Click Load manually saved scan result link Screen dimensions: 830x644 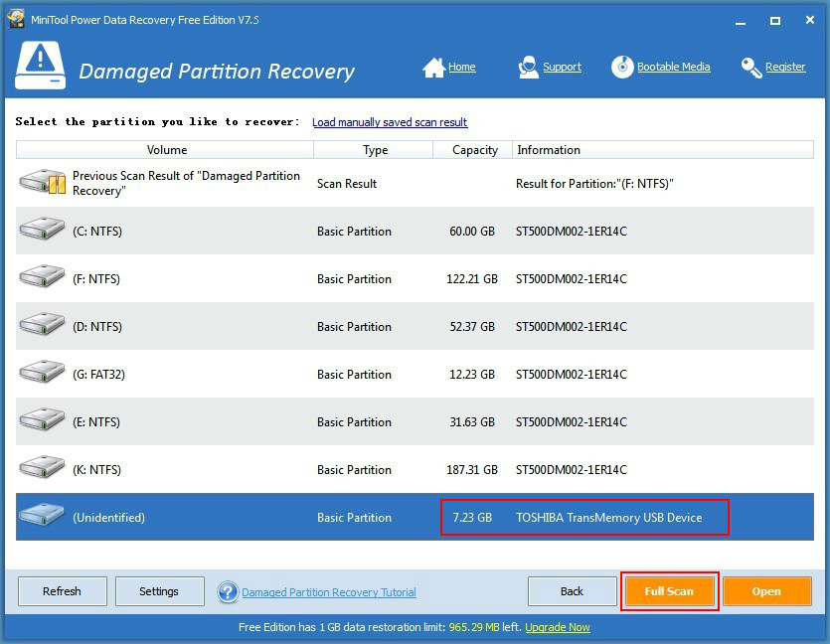tap(390, 122)
